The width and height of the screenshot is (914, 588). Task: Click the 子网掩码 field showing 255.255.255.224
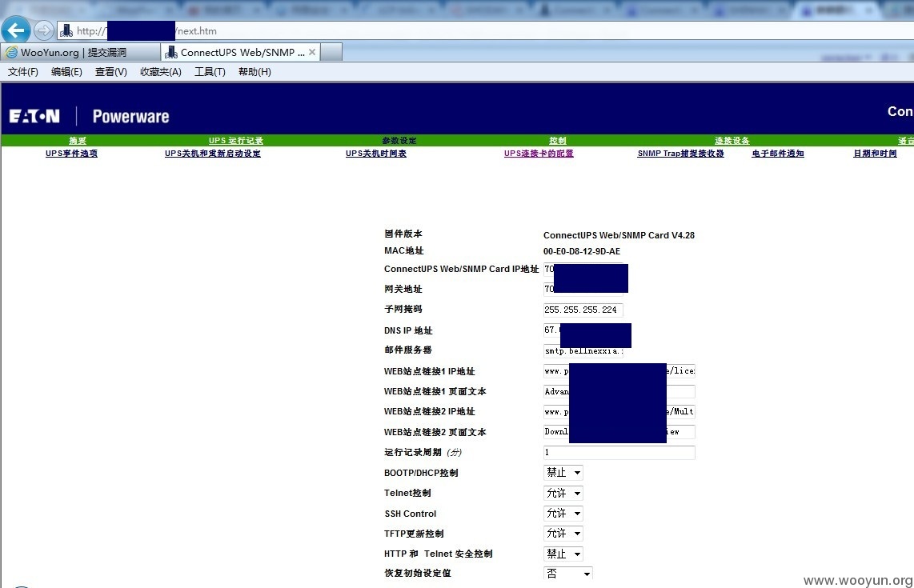click(583, 310)
